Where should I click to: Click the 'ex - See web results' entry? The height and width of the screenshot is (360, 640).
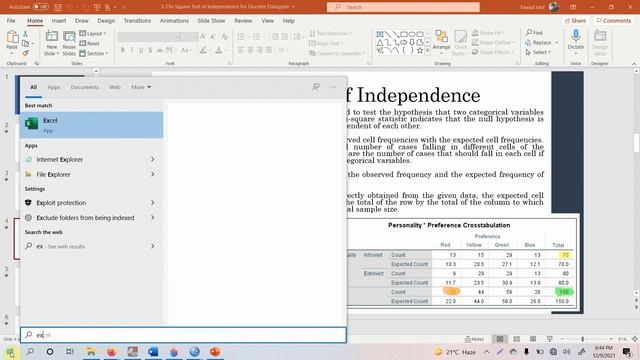(92, 246)
